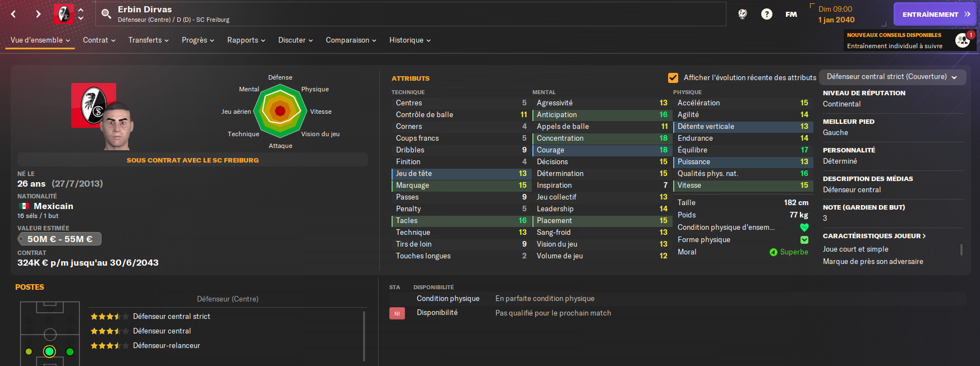Uncheck 'Afficher l'évolution récente des attributs'
Image resolution: width=980 pixels, height=366 pixels.
[x=673, y=78]
